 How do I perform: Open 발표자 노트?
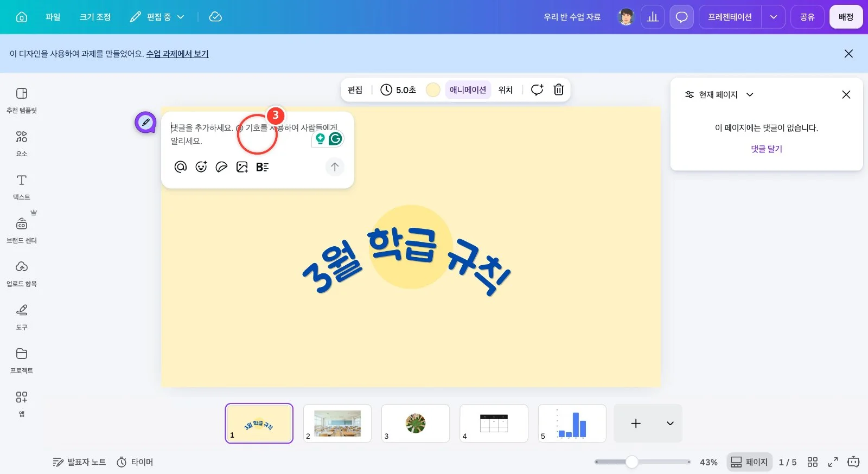(x=79, y=462)
